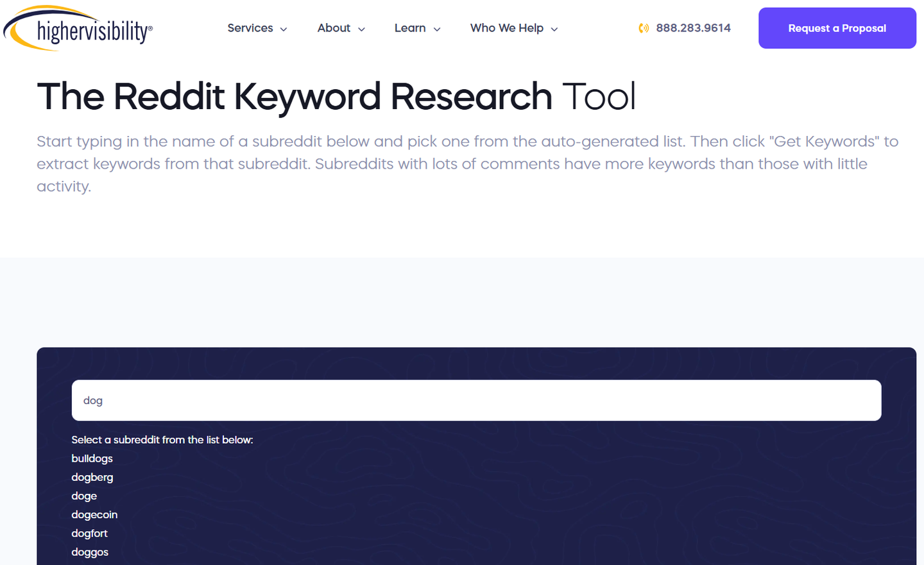Screen dimensions: 924x565
Task: Click the Request a Proposal button
Action: click(837, 28)
